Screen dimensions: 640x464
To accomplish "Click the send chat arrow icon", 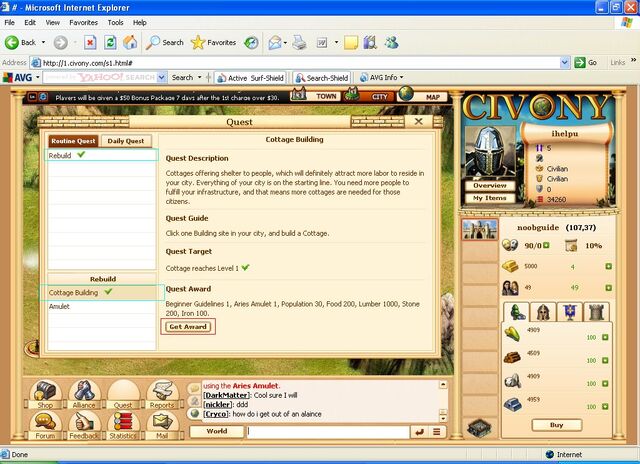I will (x=419, y=432).
